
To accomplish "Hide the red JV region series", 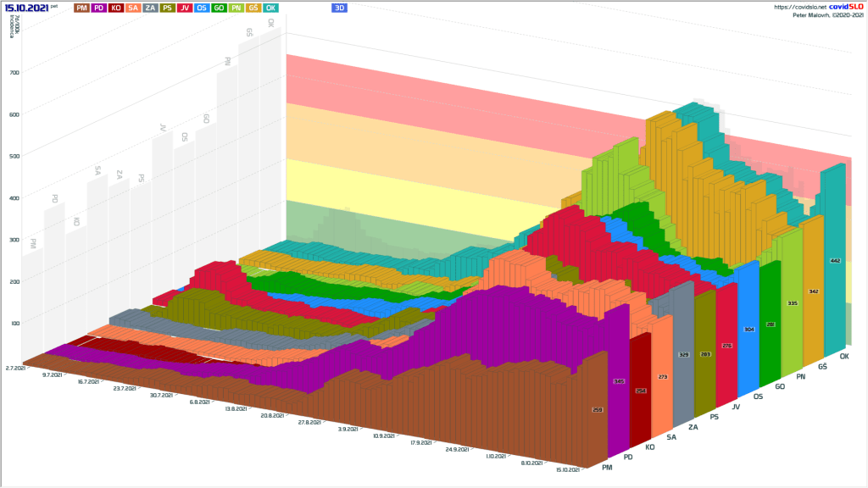I will tap(184, 8).
